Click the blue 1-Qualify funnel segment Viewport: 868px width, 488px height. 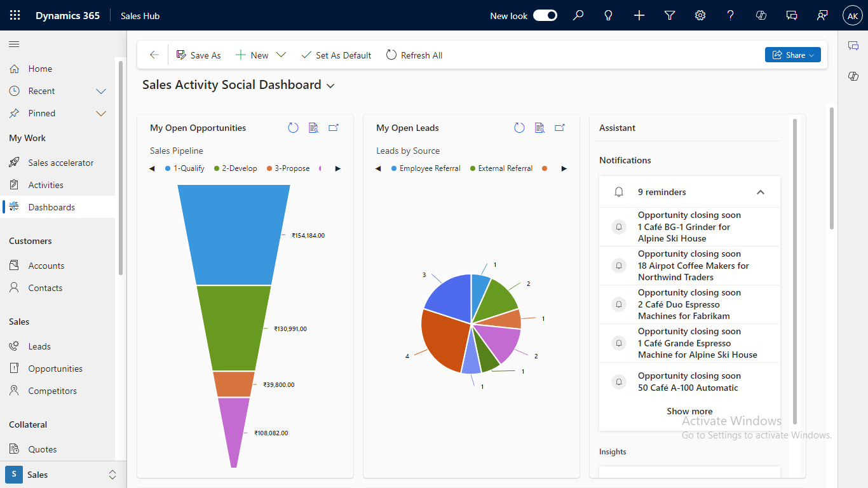tap(234, 235)
